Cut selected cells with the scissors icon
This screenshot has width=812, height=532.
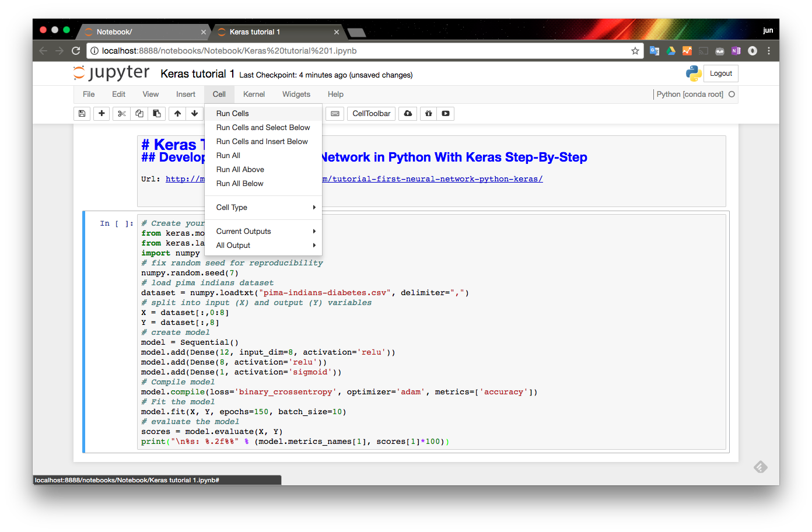121,114
